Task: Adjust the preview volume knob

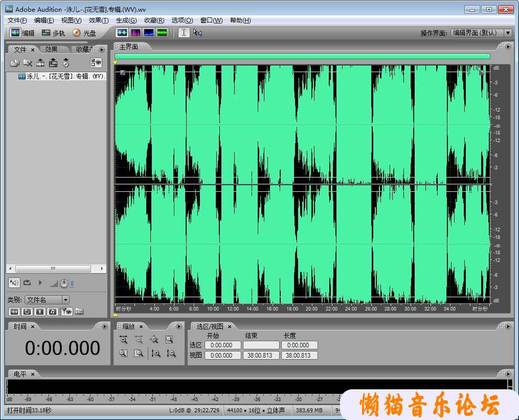Action: 64,283
